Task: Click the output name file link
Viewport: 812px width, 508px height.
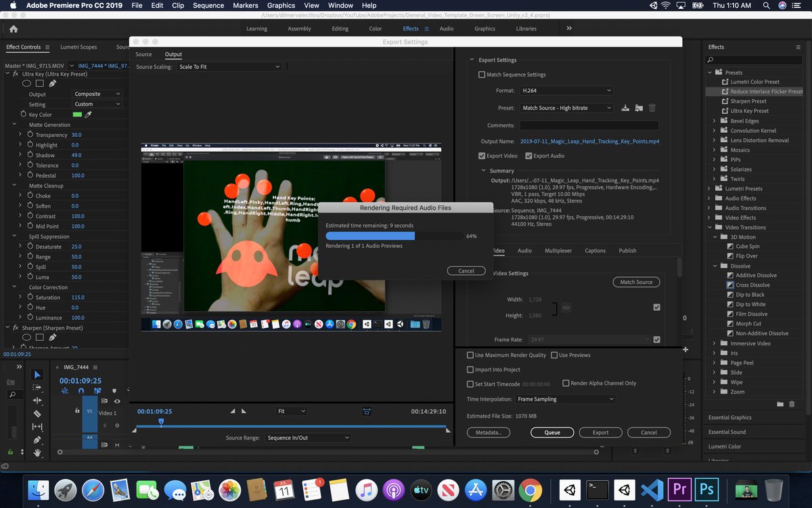Action: pyautogui.click(x=590, y=142)
